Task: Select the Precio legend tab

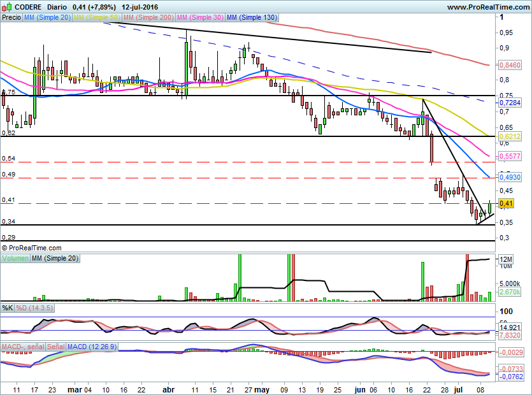Action: (11, 18)
